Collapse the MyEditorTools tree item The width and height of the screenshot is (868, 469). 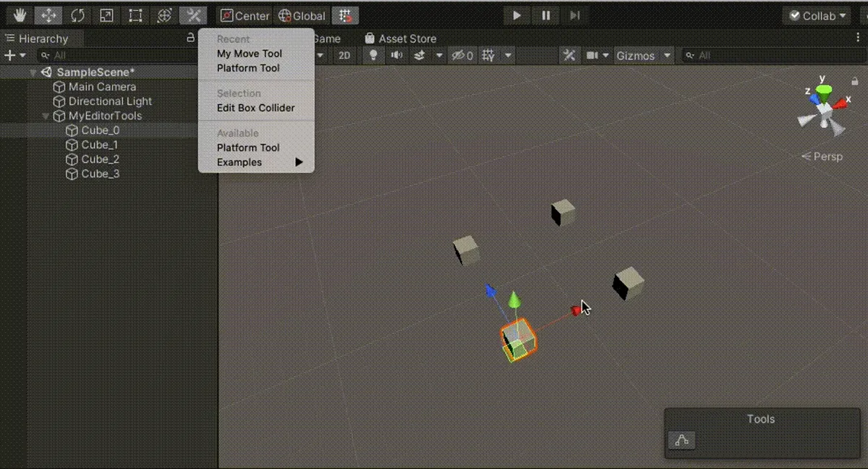[46, 116]
